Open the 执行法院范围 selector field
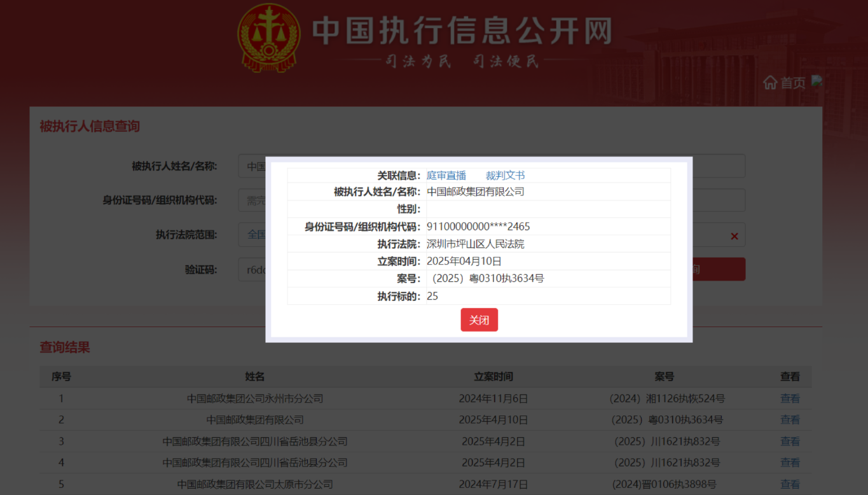Image resolution: width=868 pixels, height=495 pixels. (x=492, y=235)
